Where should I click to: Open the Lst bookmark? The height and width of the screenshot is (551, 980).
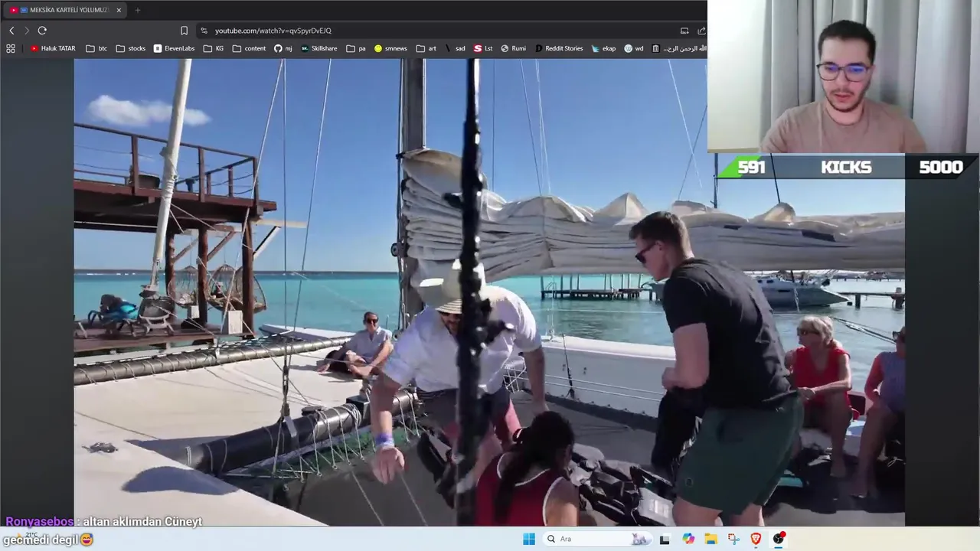483,48
